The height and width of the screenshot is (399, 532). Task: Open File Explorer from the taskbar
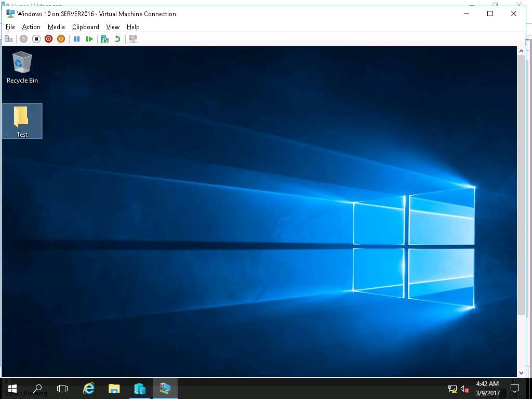coord(114,389)
